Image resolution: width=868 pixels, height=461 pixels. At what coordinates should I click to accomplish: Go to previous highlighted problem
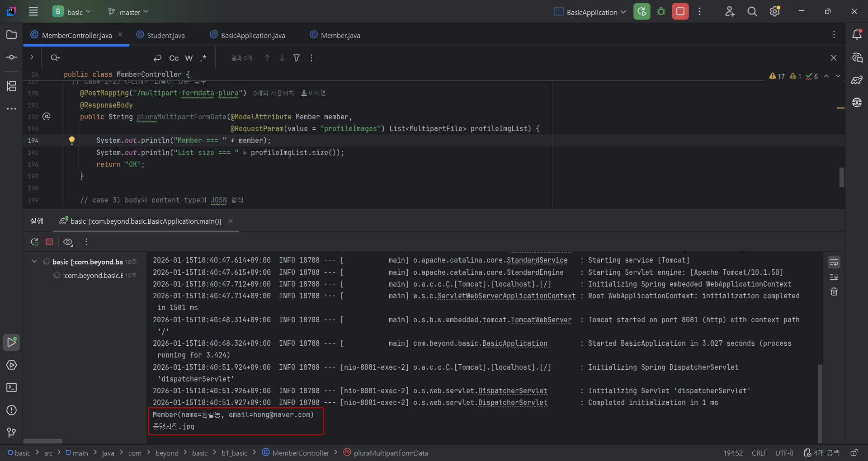pyautogui.click(x=826, y=76)
